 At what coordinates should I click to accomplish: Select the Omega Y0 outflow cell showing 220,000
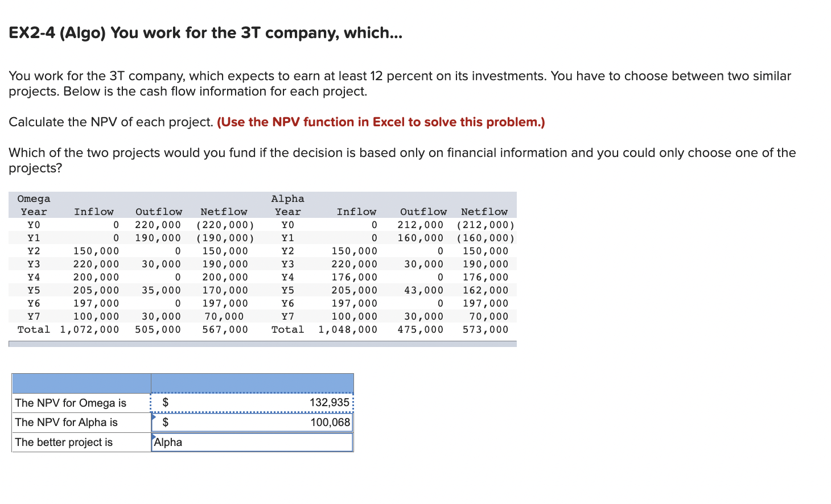click(x=158, y=224)
